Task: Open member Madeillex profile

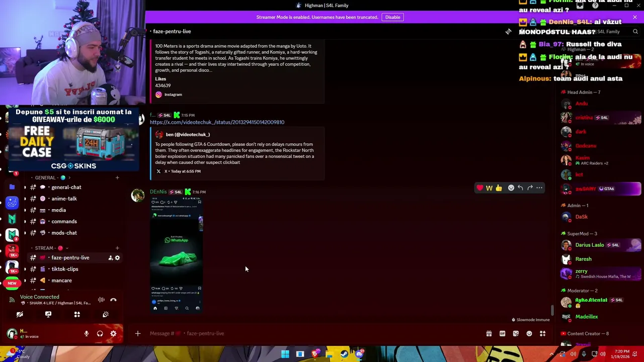Action: pyautogui.click(x=601, y=317)
